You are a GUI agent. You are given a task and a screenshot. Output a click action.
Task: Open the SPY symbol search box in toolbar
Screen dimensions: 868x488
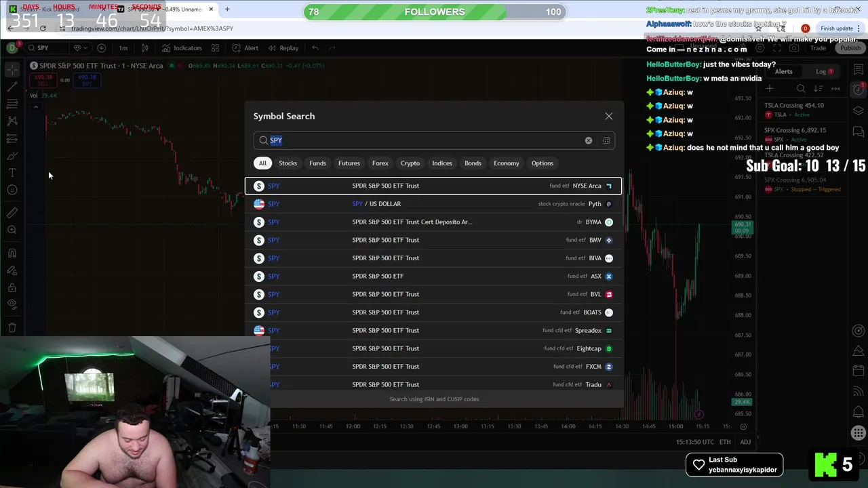click(x=46, y=48)
